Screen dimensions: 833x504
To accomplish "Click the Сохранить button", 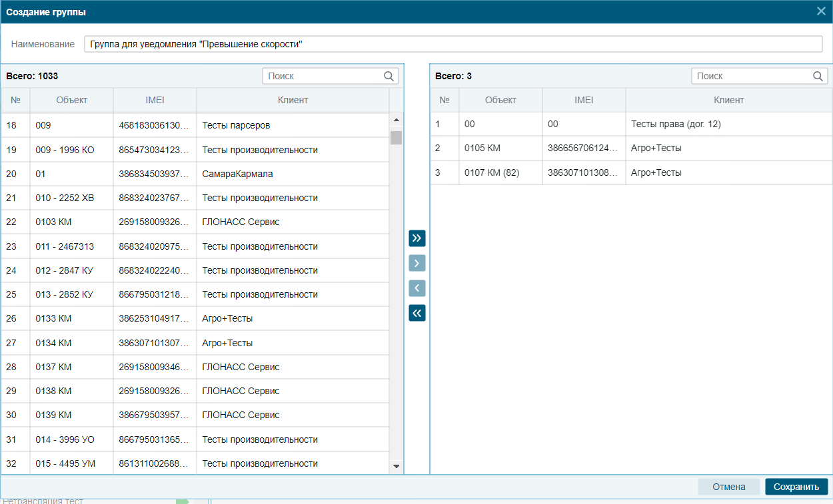I will (x=796, y=487).
